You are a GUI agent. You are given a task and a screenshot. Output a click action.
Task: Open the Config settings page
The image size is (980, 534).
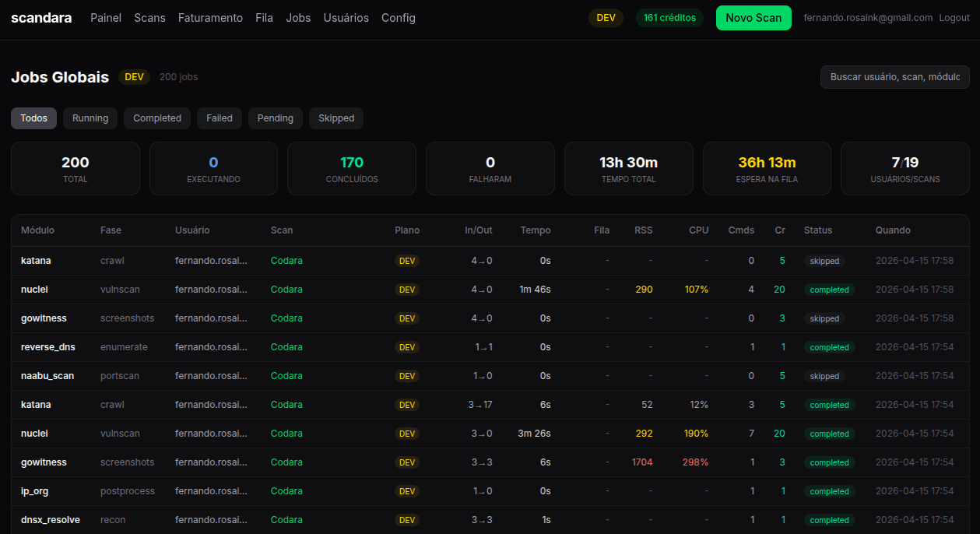pyautogui.click(x=398, y=18)
